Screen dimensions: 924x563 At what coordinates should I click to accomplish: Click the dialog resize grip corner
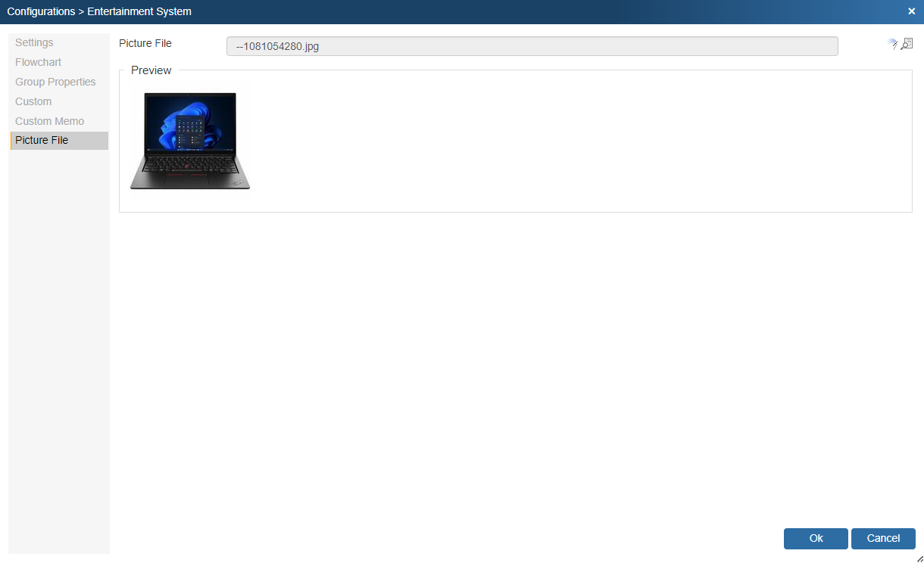[919, 558]
